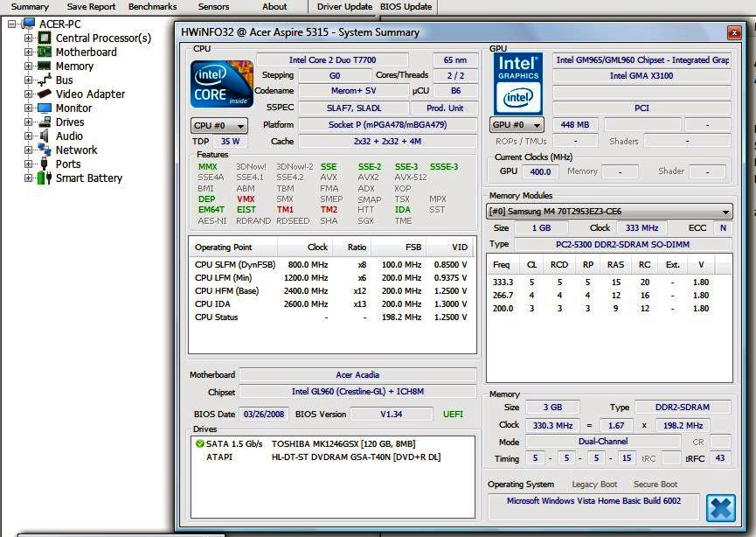Screen dimensions: 756x537
Task: Select the Ports tree item
Action: tap(68, 164)
